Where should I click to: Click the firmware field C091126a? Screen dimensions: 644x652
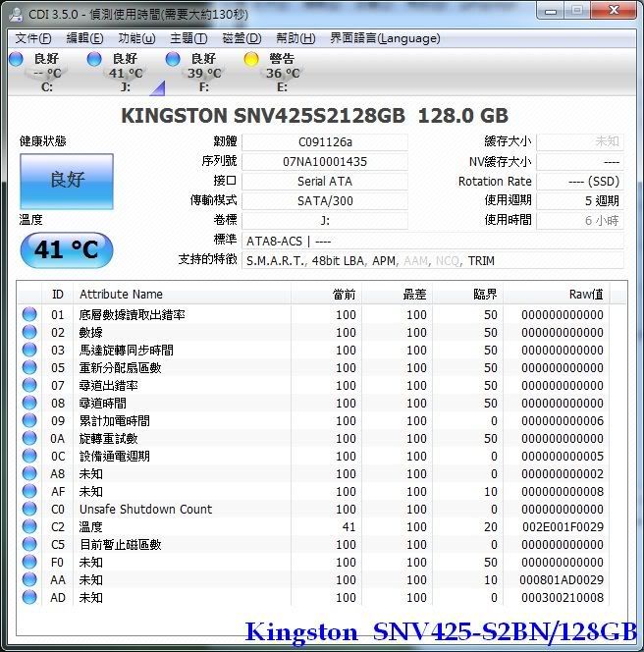325,142
